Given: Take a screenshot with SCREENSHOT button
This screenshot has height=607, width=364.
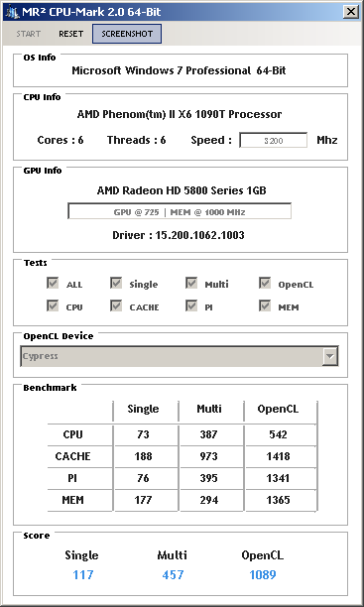Looking at the screenshot, I should (127, 34).
